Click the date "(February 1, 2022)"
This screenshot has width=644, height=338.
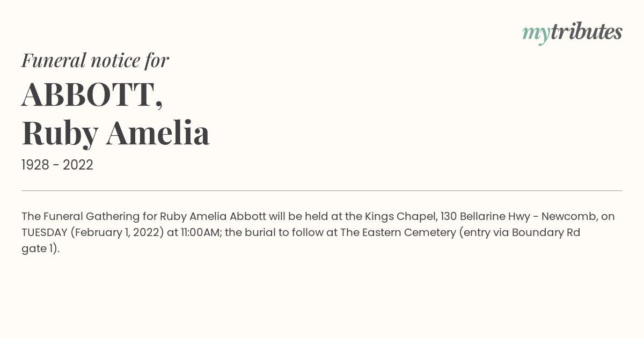(x=117, y=233)
